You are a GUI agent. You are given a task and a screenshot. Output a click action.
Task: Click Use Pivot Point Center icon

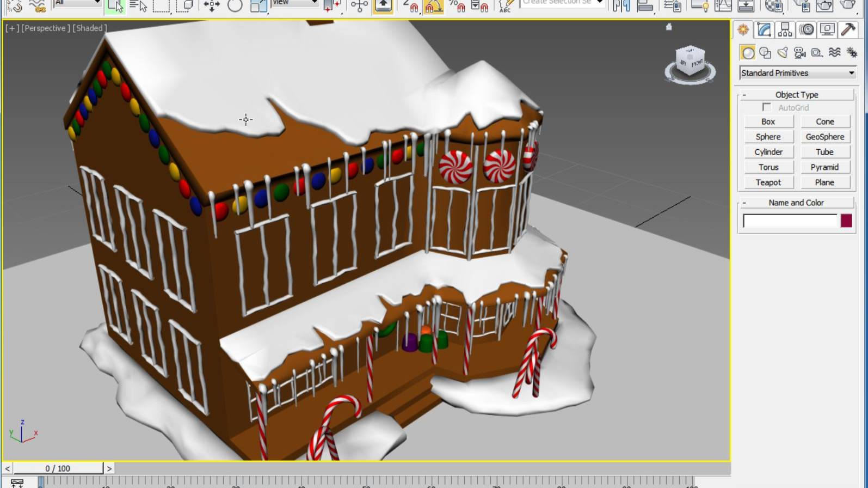pos(331,5)
